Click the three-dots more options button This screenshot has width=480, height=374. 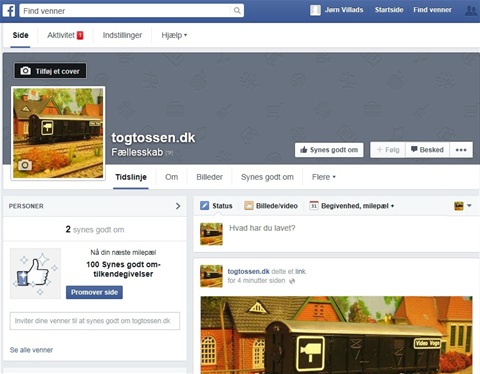click(461, 150)
